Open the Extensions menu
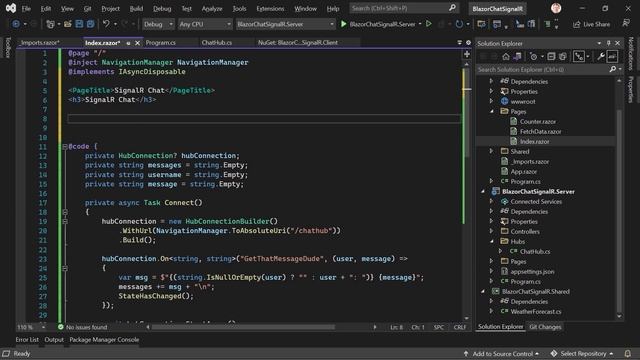Screen dimensions: 640x360 (x=270, y=8)
